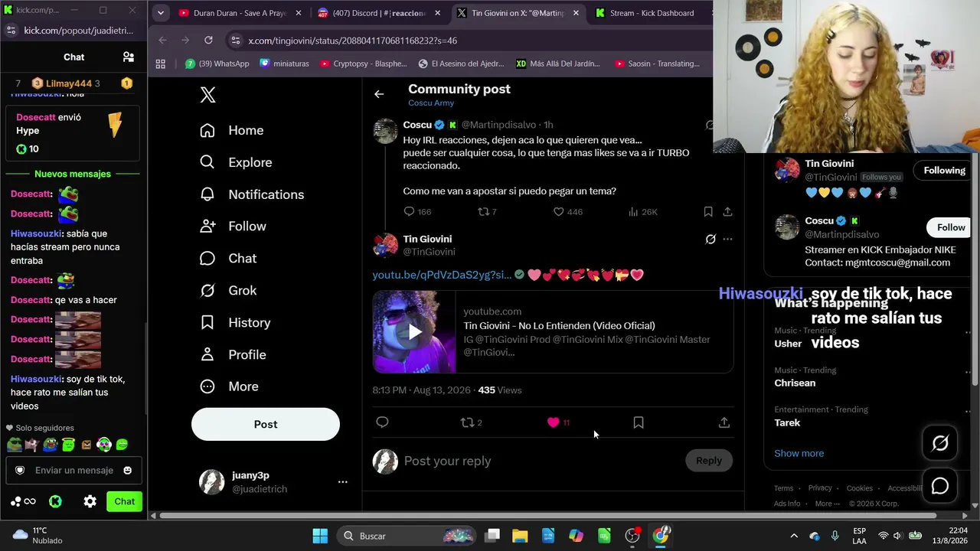Open Windows Start menu
The image size is (980, 551).
pos(320,536)
